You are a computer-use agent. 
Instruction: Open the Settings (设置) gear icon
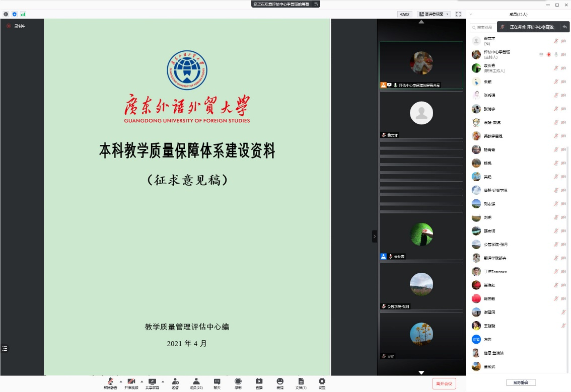point(322,382)
